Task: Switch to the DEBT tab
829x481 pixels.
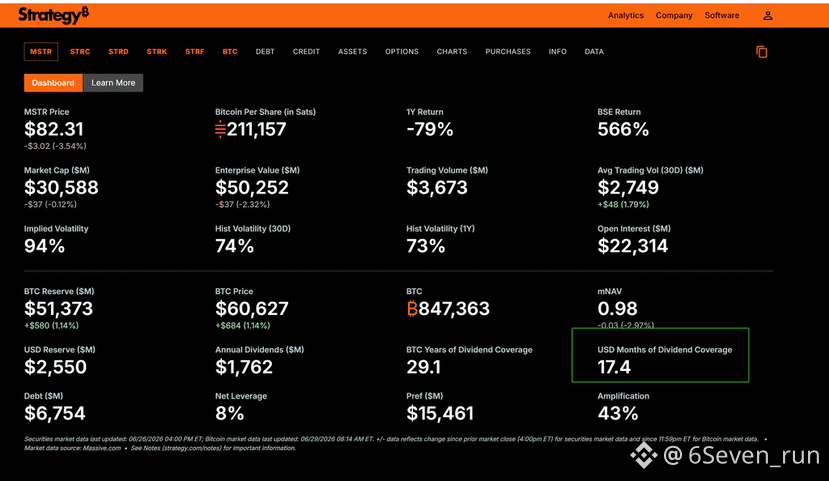Action: [x=265, y=51]
